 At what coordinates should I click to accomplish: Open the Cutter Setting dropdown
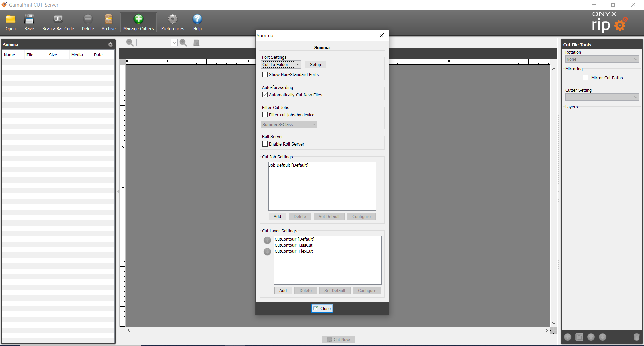[x=602, y=97]
